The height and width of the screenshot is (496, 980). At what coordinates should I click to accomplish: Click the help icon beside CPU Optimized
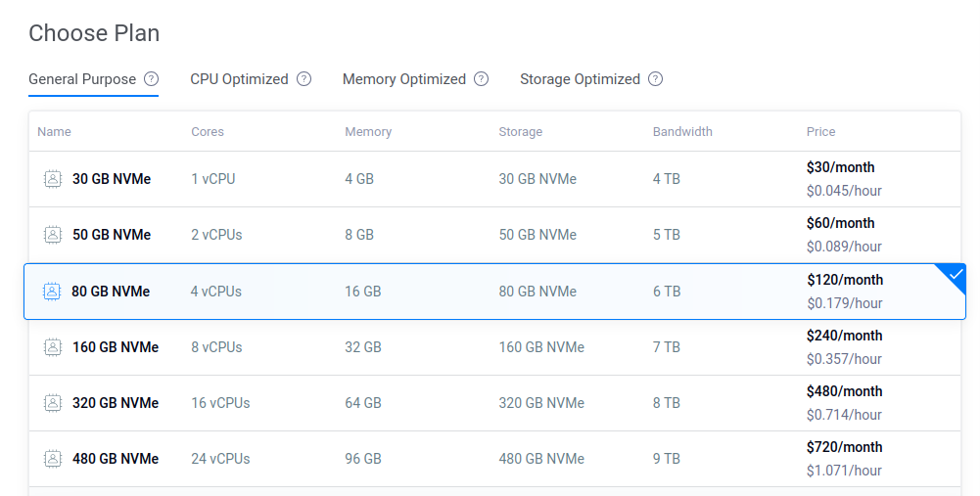click(x=303, y=78)
